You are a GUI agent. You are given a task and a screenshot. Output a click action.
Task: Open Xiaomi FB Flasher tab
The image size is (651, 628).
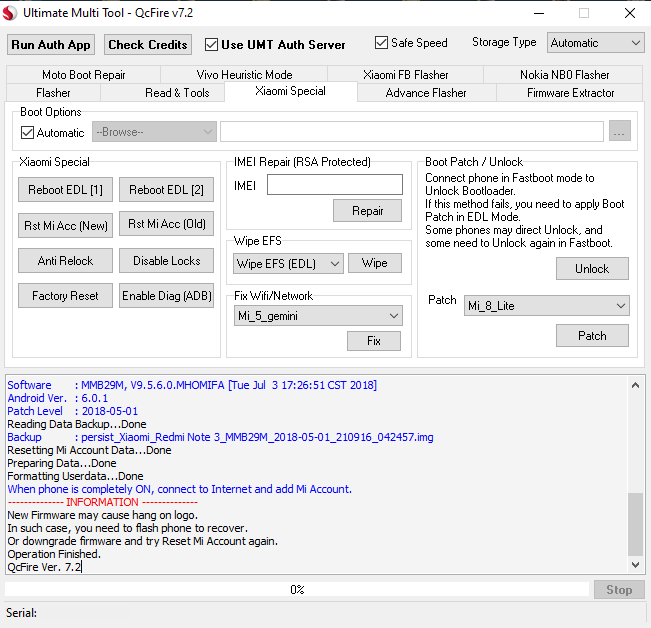coord(406,75)
